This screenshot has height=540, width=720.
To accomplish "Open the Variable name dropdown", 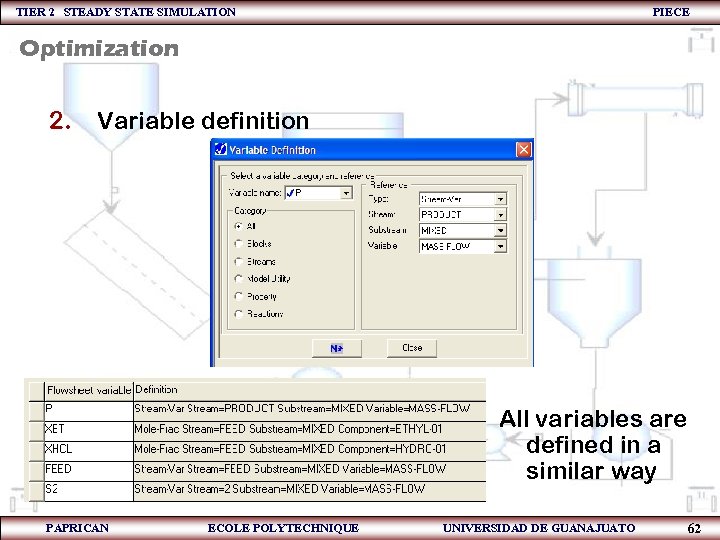I will coord(347,193).
